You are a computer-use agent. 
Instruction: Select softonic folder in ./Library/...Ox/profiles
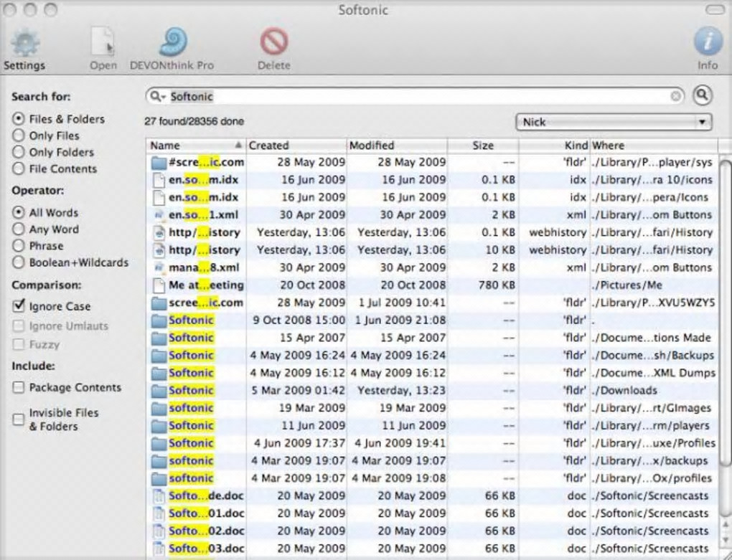click(x=432, y=478)
